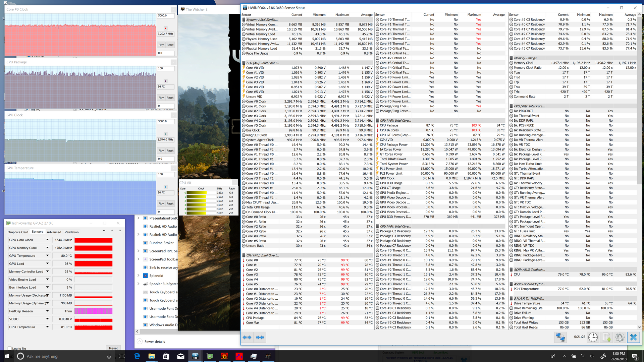The width and height of the screenshot is (644, 362).
Task: Open PerfCap Reason sensor dropdown
Action: [47, 311]
